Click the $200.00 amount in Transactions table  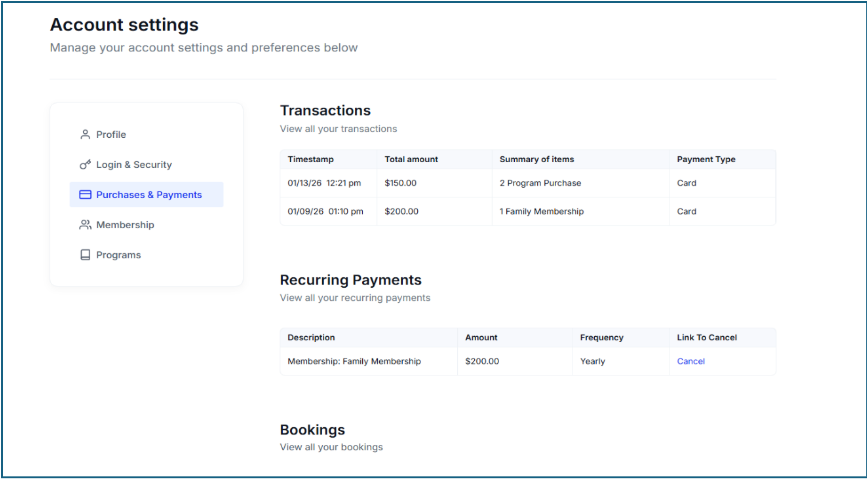(x=401, y=211)
